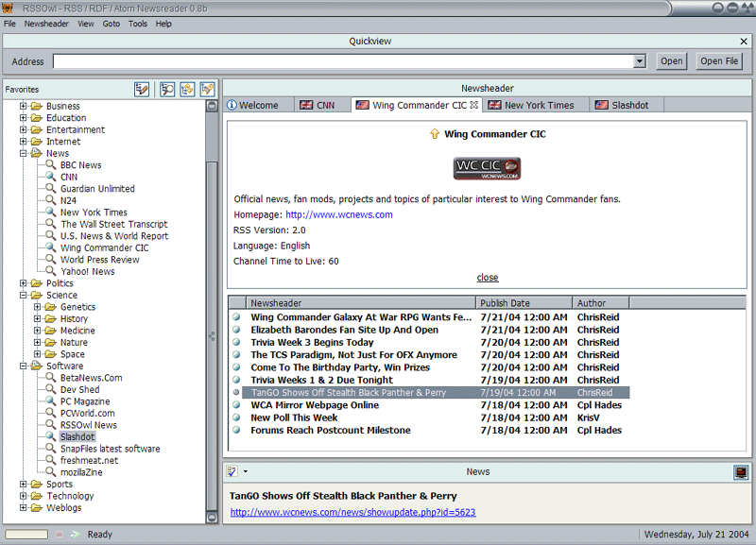Open the Newsheader menu
This screenshot has width=756, height=545.
pos(46,24)
